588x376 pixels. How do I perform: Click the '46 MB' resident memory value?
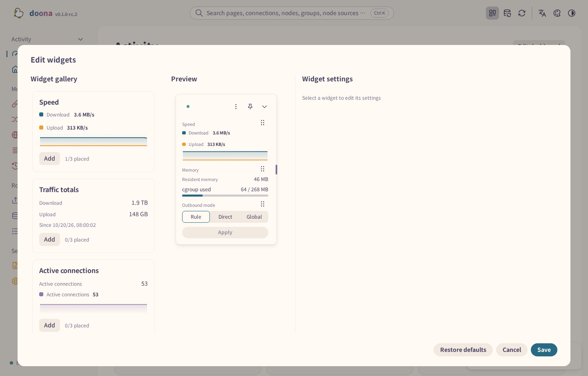pos(261,179)
